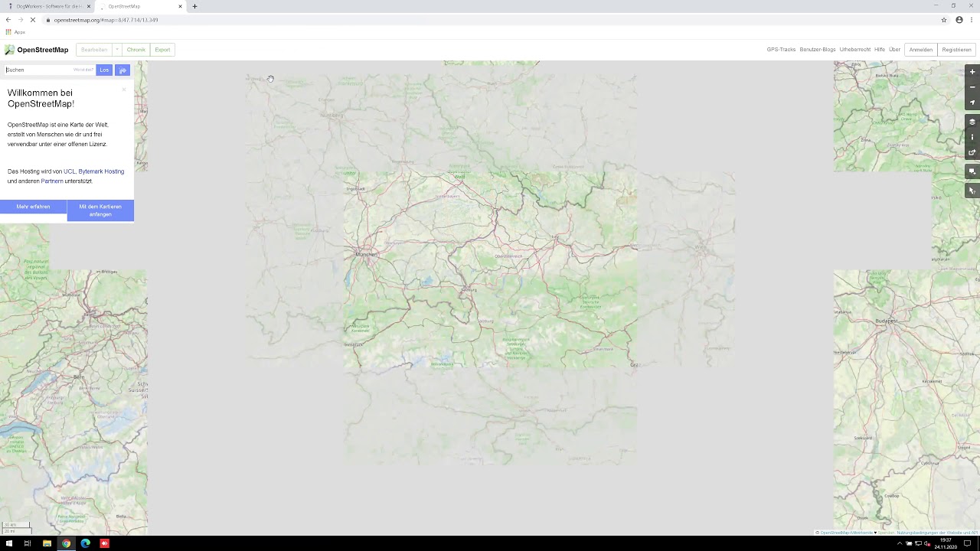Show hidden system tray icons
980x551 pixels.
tap(900, 543)
